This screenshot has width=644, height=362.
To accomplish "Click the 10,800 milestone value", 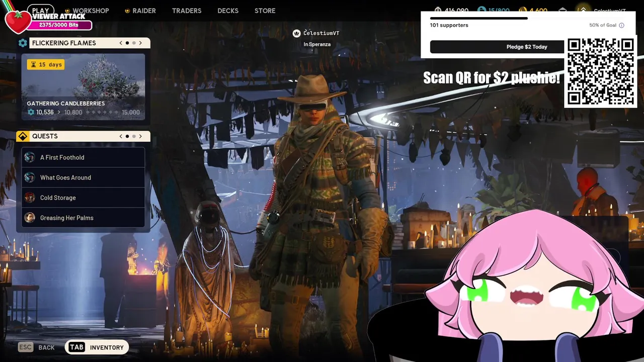I will click(73, 112).
